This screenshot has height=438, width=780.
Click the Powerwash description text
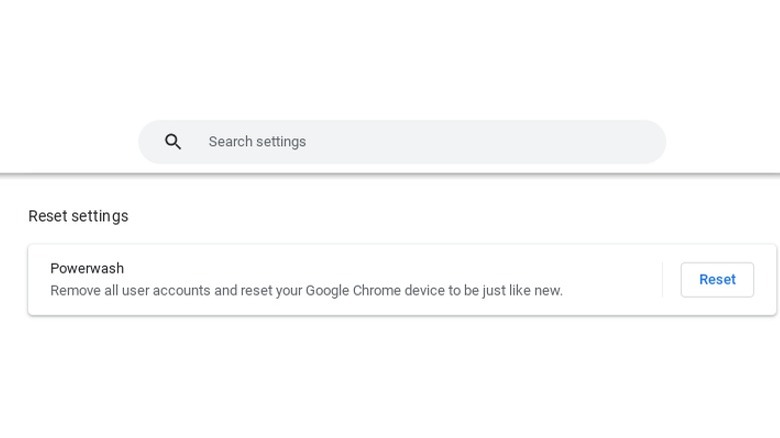point(306,291)
